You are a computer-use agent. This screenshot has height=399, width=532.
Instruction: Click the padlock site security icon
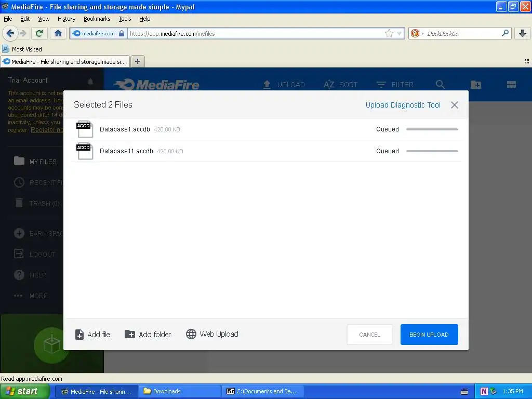click(122, 33)
